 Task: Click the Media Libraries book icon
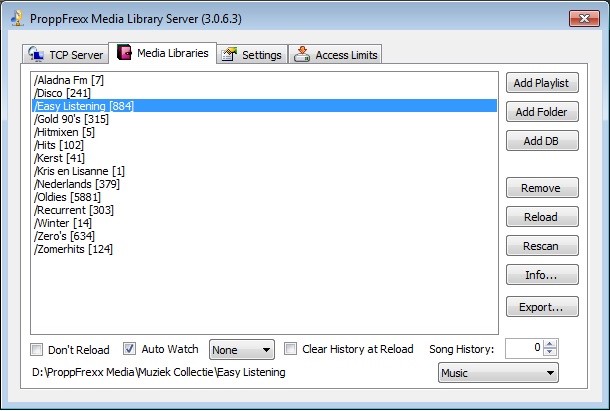click(124, 53)
